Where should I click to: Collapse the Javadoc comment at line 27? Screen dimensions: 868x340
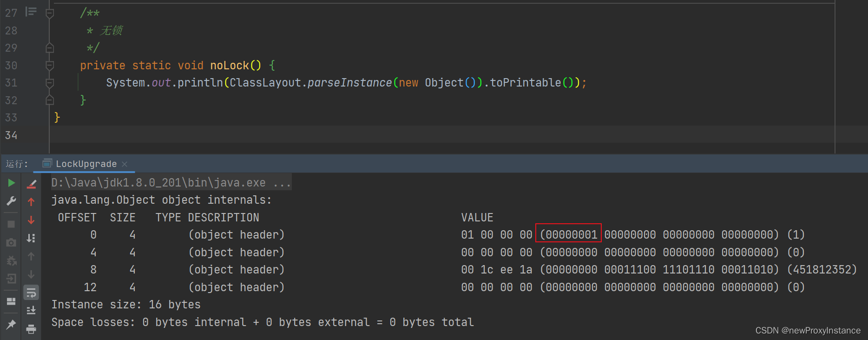coord(50,13)
